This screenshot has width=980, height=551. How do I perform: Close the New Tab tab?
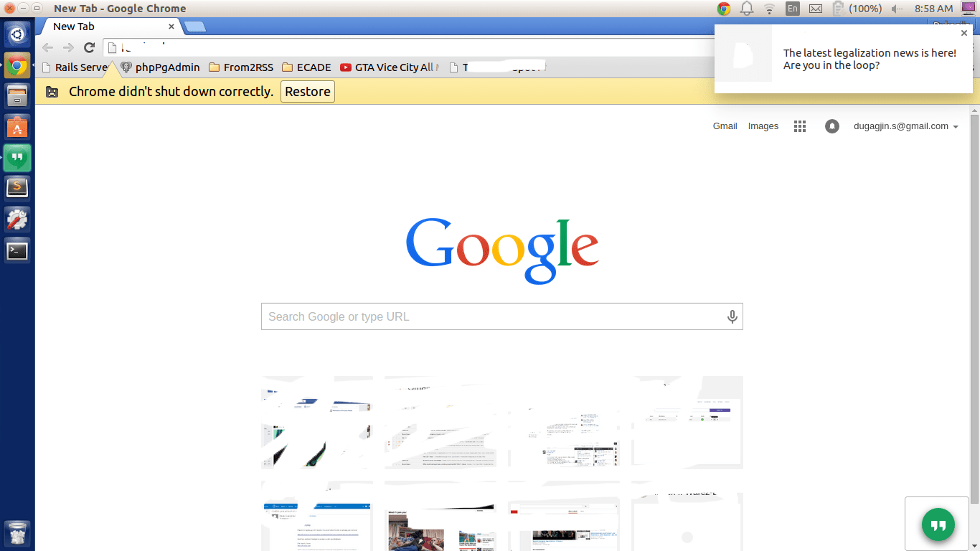click(171, 27)
